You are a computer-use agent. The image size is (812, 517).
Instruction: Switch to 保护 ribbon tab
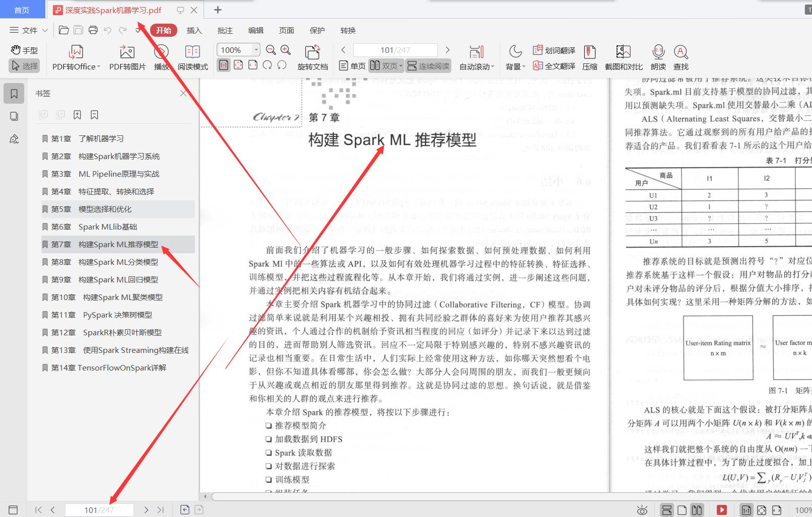coord(317,30)
